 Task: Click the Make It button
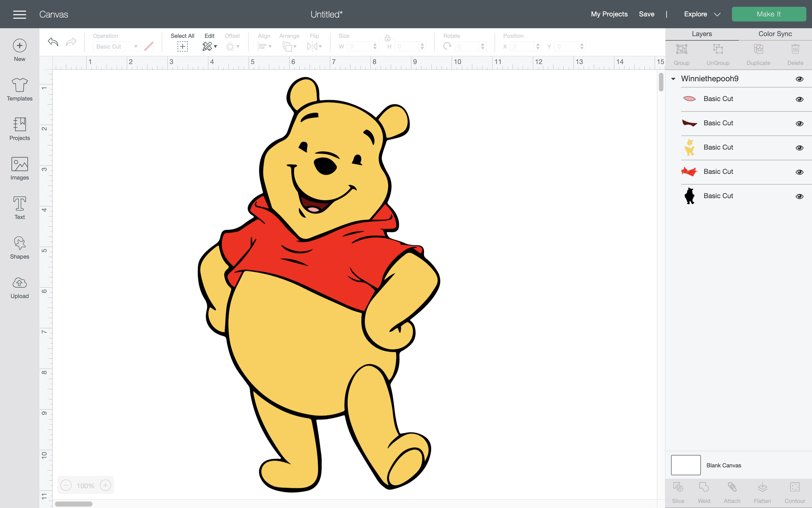769,14
